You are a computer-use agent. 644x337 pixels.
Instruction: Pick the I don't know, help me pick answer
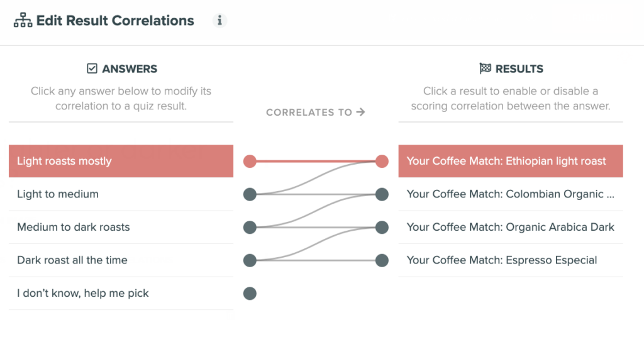(x=121, y=293)
